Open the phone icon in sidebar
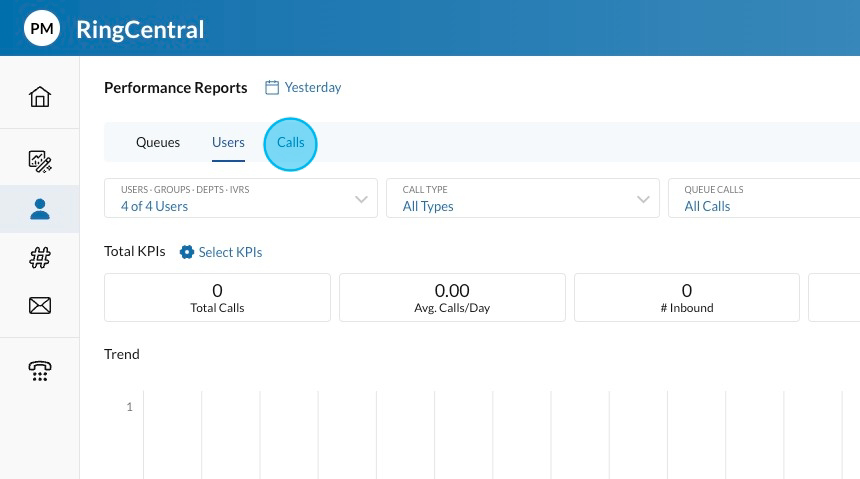Image resolution: width=860 pixels, height=479 pixels. (x=40, y=371)
